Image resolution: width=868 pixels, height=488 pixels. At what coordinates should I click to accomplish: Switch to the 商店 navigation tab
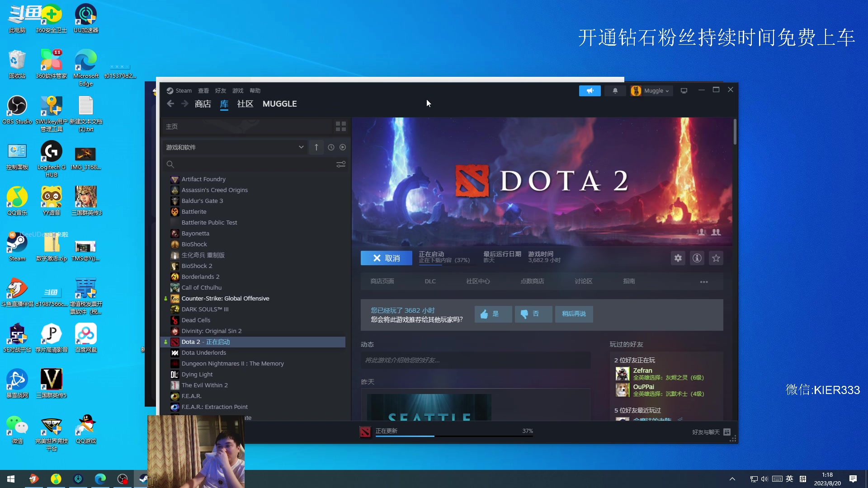point(203,104)
